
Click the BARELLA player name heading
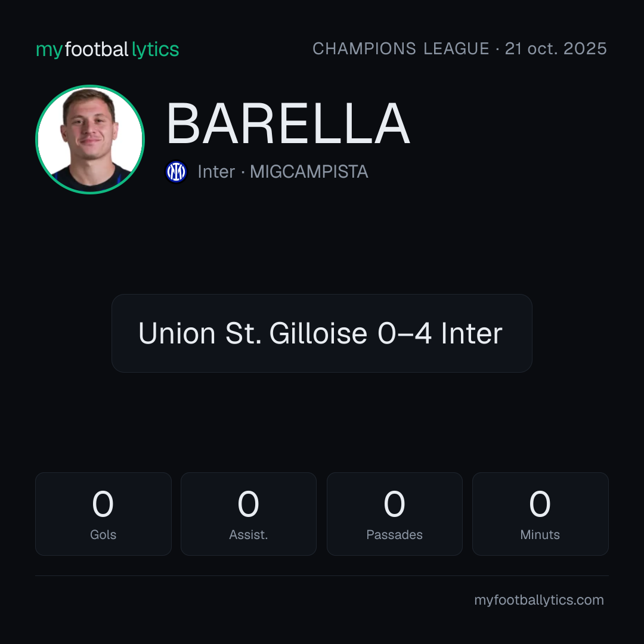pyautogui.click(x=288, y=123)
